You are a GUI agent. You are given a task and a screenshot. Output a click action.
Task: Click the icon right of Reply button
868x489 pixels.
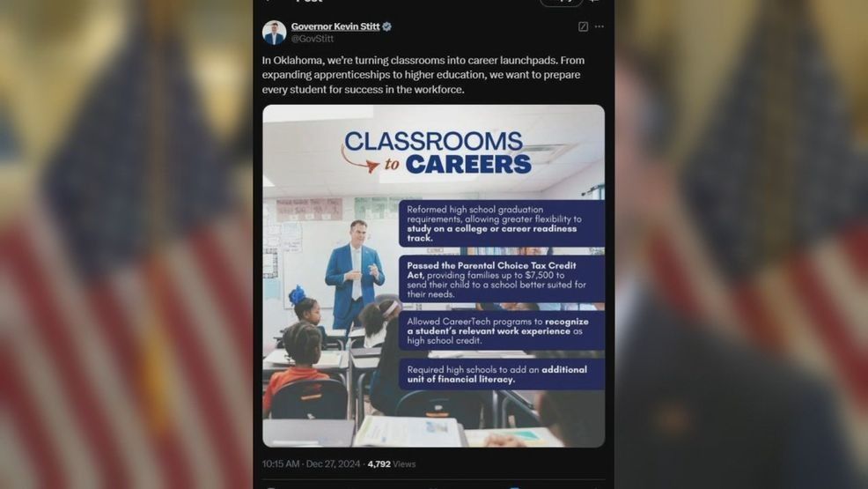[595, 2]
